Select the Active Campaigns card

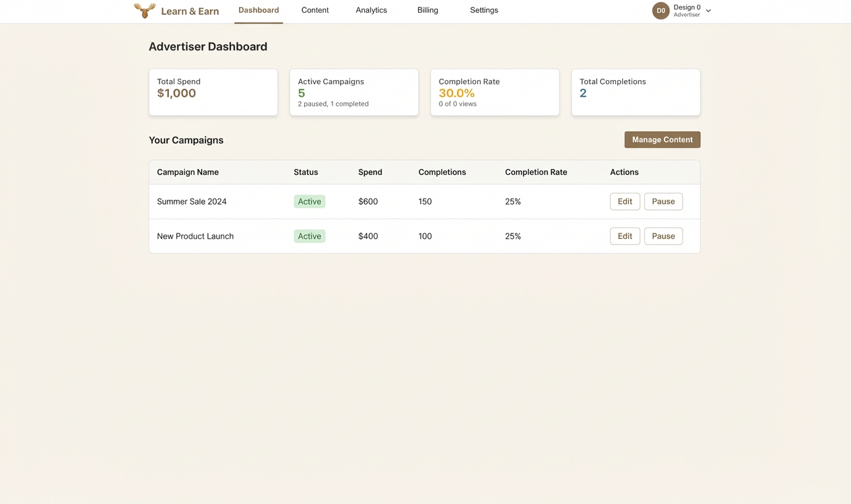point(353,92)
